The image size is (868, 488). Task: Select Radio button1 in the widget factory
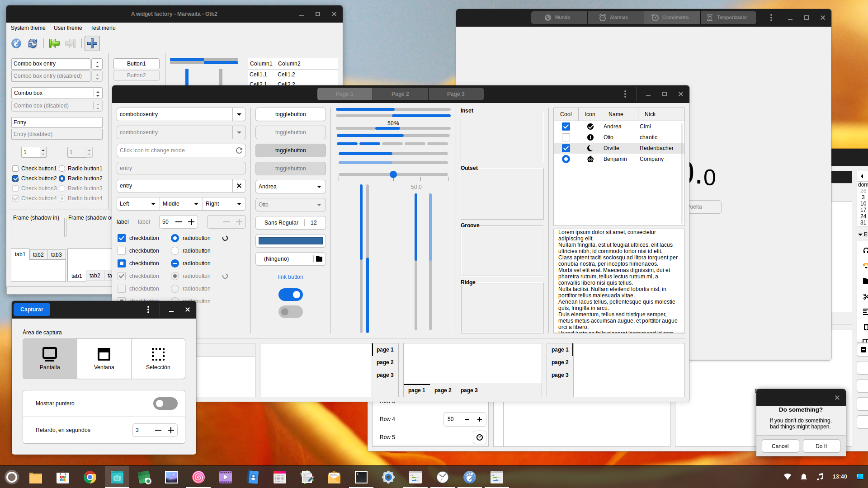tap(62, 168)
